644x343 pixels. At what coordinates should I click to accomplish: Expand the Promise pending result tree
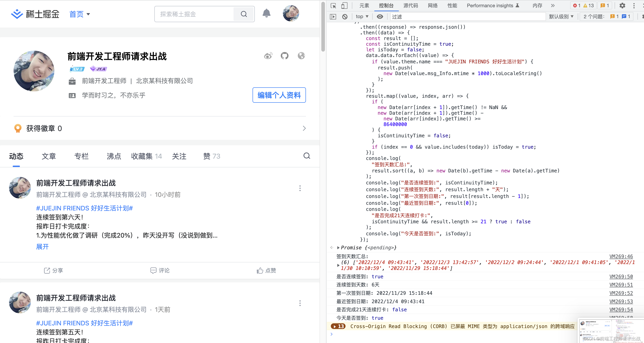(x=339, y=248)
